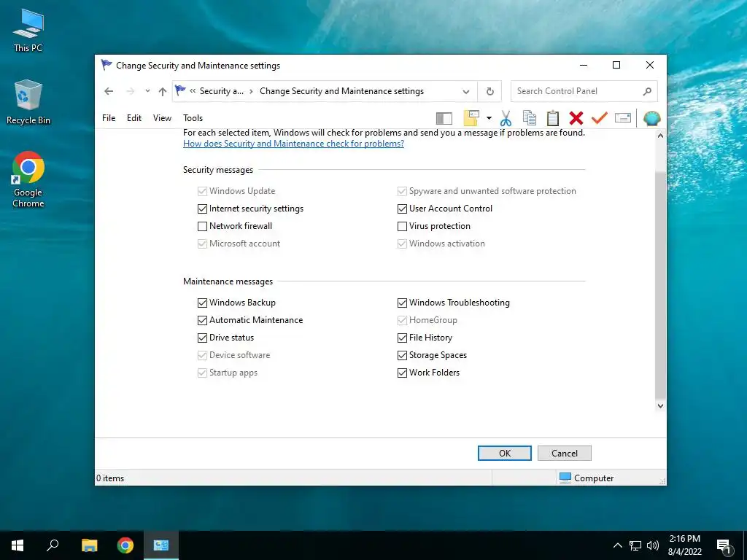Enable Network firewall messages
Image resolution: width=747 pixels, height=560 pixels.
pos(203,226)
